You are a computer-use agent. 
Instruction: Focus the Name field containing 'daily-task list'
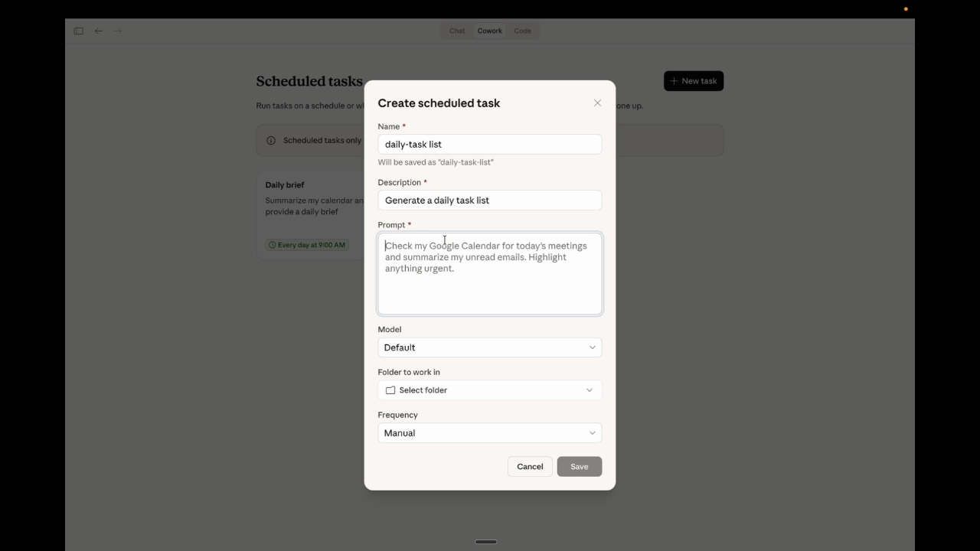point(489,144)
